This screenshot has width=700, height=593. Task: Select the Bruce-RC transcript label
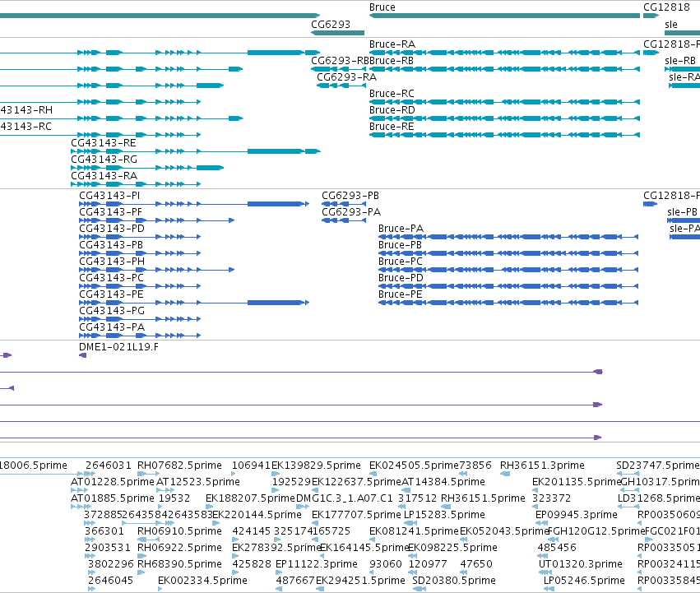[392, 93]
